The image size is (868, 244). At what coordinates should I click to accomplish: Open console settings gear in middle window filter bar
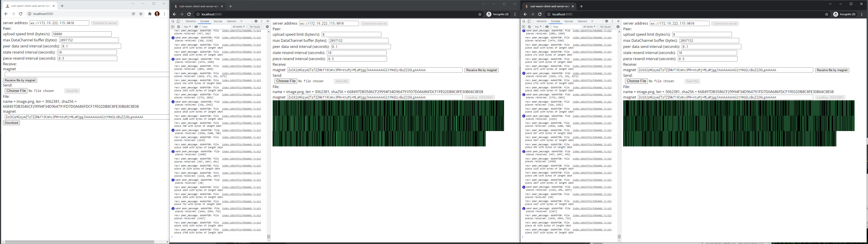click(267, 27)
